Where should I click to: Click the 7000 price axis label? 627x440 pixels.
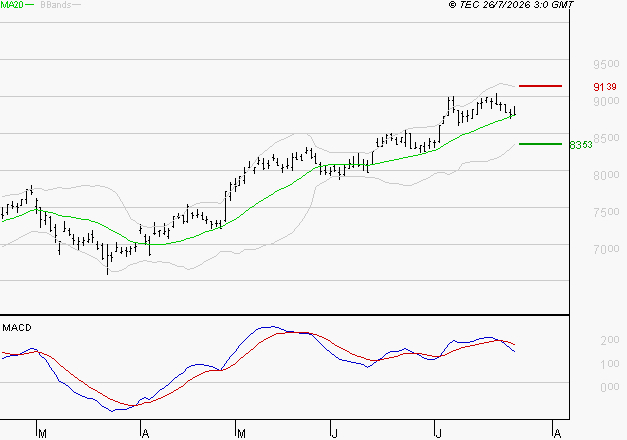click(x=606, y=249)
